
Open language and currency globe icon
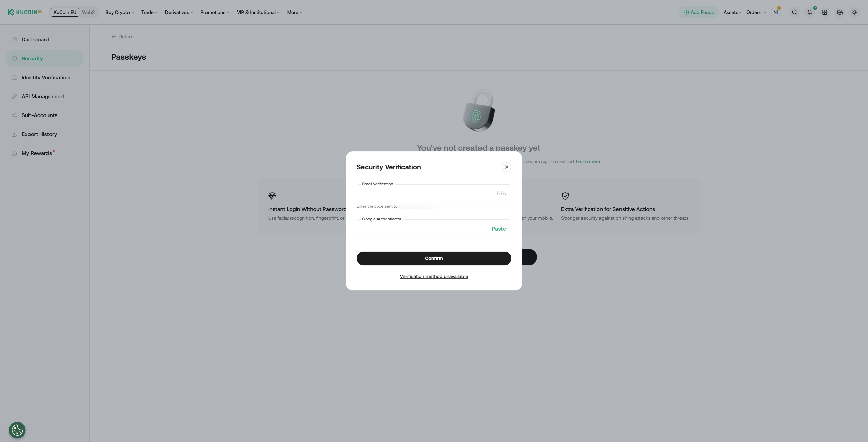click(x=840, y=12)
